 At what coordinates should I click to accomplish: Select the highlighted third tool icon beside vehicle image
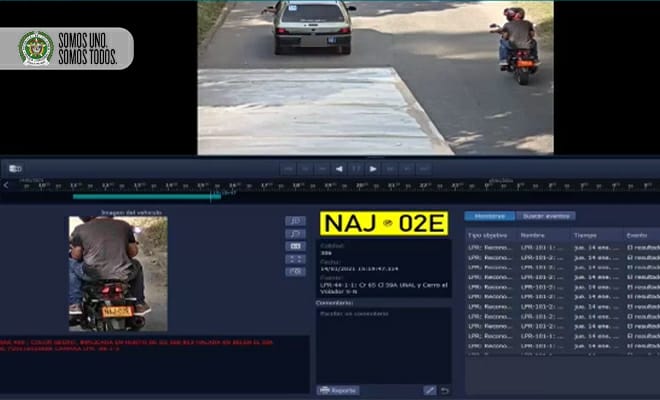[x=295, y=246]
